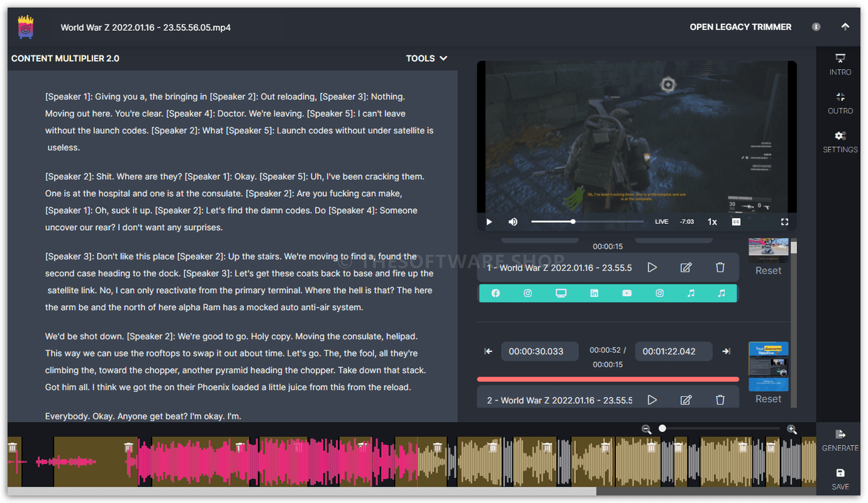Select the clip 1 thumbnail image

pyautogui.click(x=768, y=250)
